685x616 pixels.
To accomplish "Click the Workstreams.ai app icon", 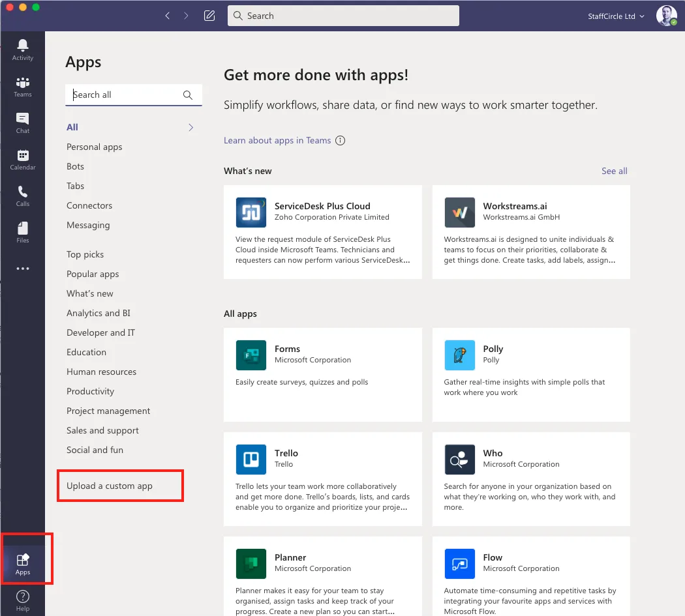I will (459, 213).
